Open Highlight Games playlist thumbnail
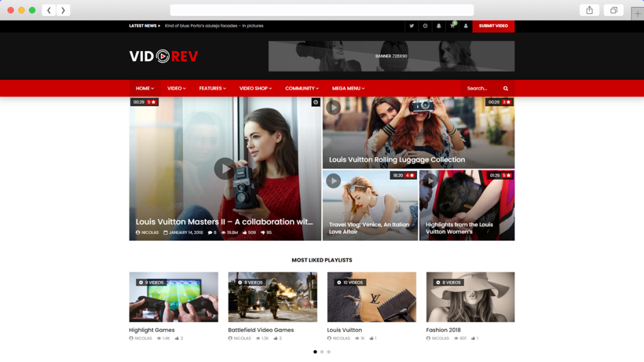This screenshot has width=644, height=362. click(174, 297)
